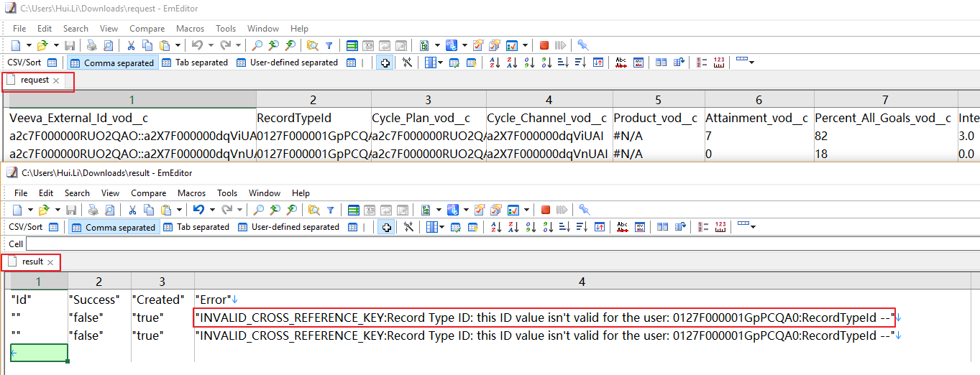Click the Undo icon in result window
This screenshot has height=375, width=980.
[199, 210]
